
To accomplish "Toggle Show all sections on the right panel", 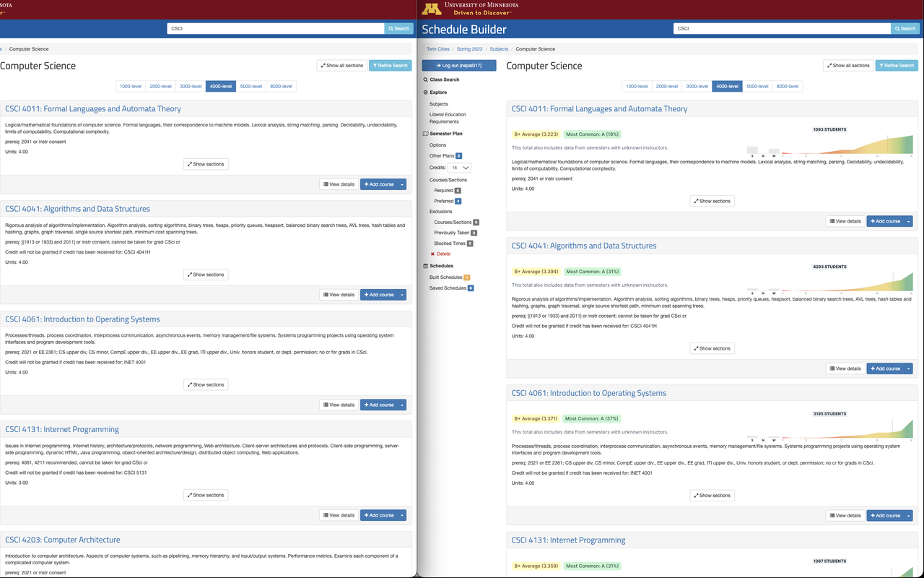I will 848,64.
